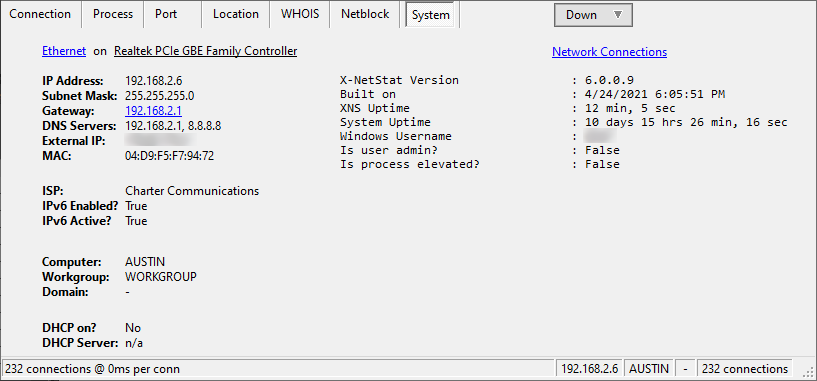
Task: Click the Is process elevated False value
Action: coord(602,164)
